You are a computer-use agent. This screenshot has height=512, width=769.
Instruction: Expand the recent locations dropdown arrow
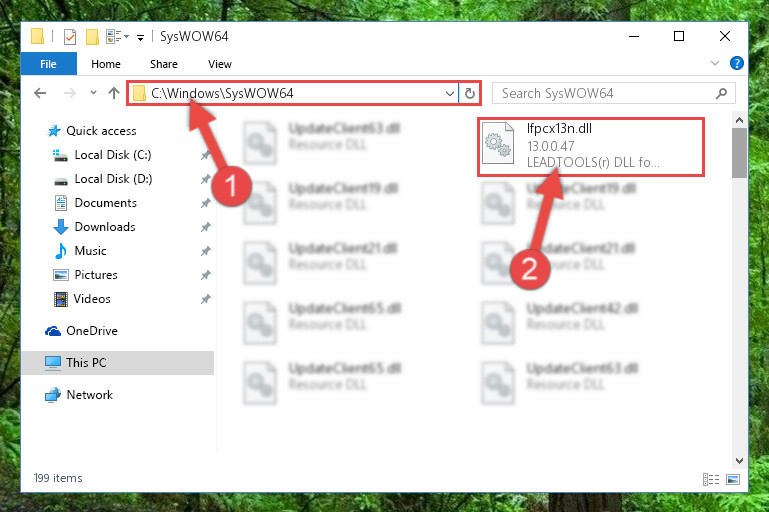pyautogui.click(x=93, y=93)
